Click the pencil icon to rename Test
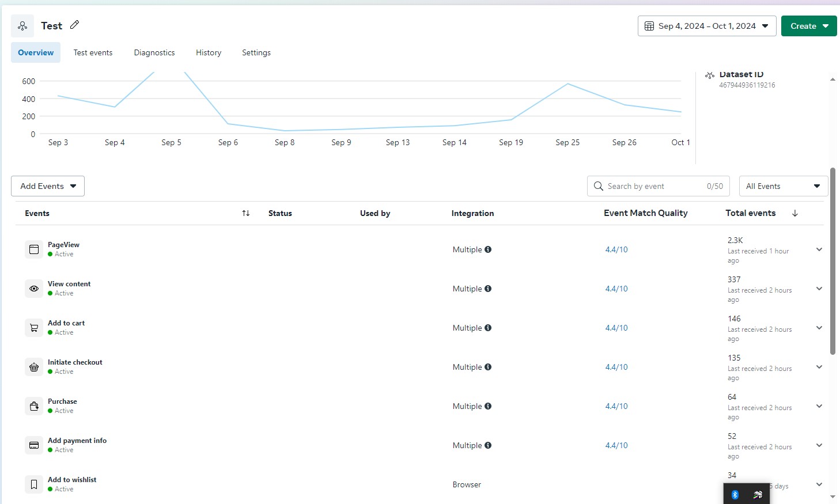The width and height of the screenshot is (840, 504). [74, 25]
